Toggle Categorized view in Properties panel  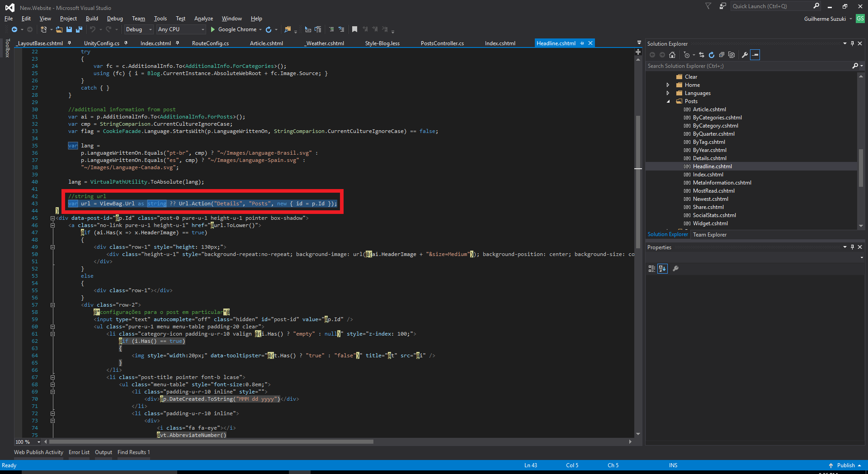651,269
